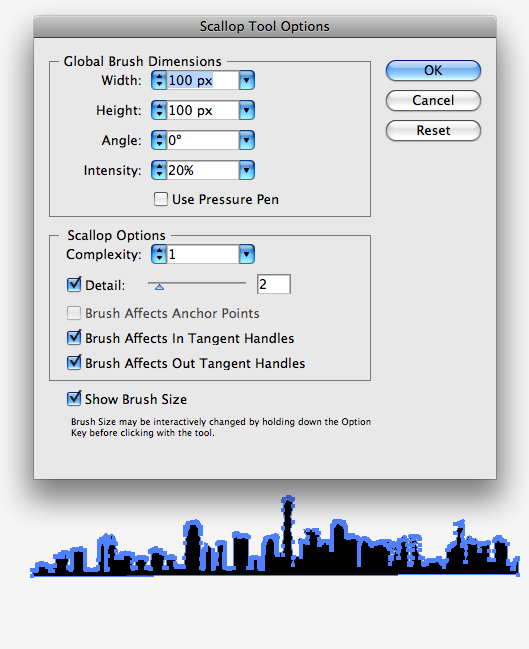This screenshot has width=529, height=649.
Task: Click the Height stepper arrows
Action: pos(159,111)
